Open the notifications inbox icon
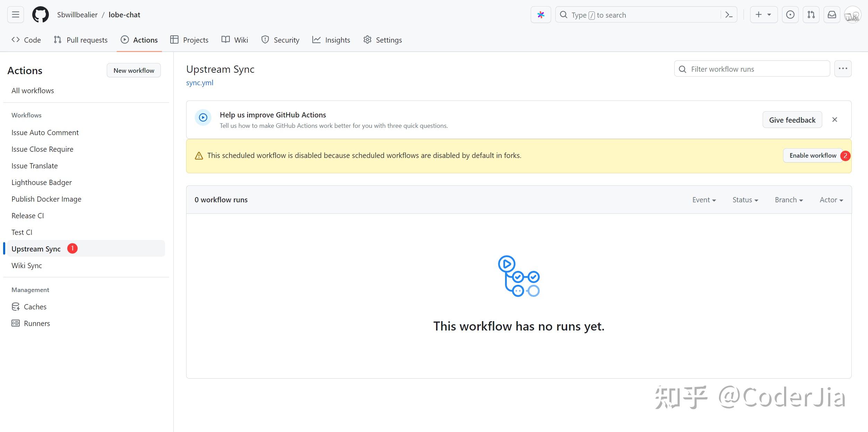The height and width of the screenshot is (432, 868). (x=832, y=15)
